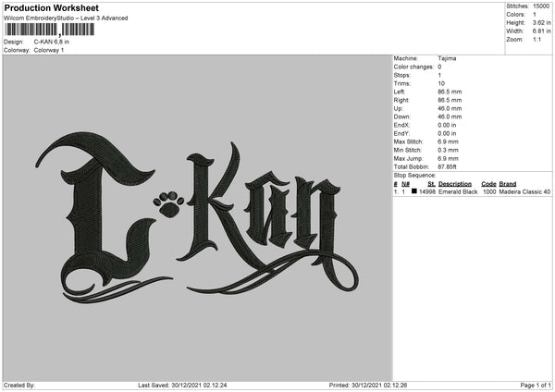The width and height of the screenshot is (555, 392).
Task: Click the black thread color swatch
Action: point(414,191)
